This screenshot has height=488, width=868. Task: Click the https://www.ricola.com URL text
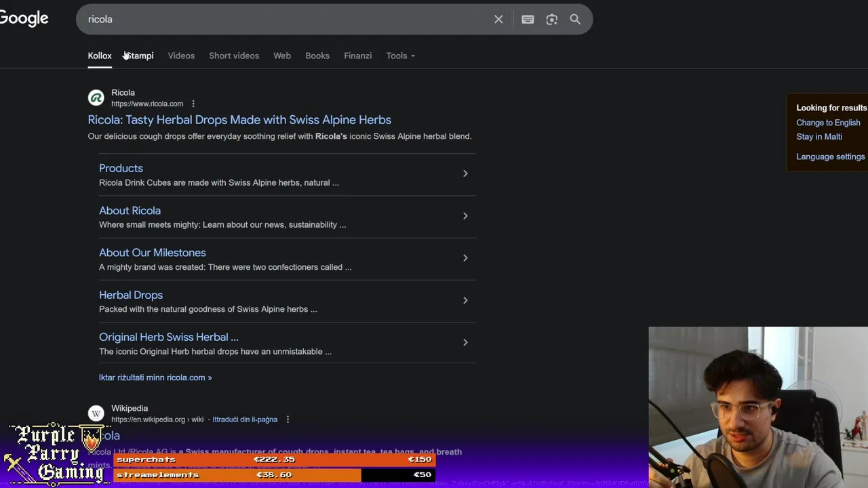[x=147, y=104]
